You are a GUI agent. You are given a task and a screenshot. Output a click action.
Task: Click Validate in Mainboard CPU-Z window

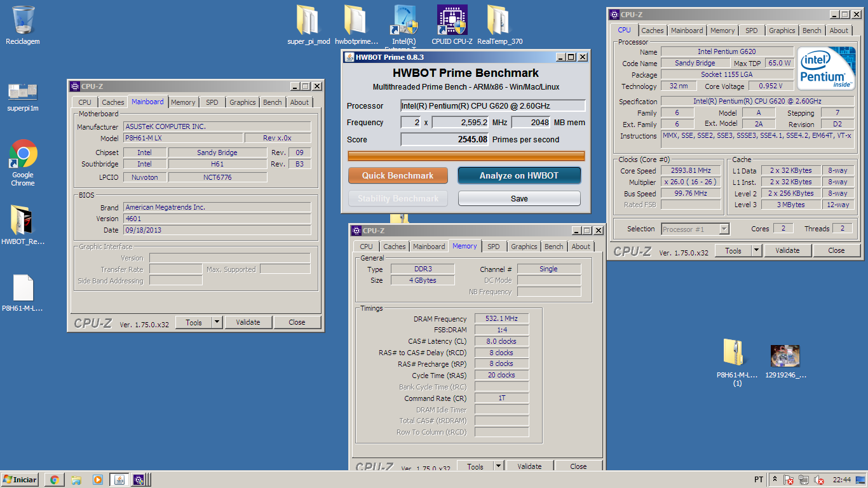pyautogui.click(x=248, y=322)
